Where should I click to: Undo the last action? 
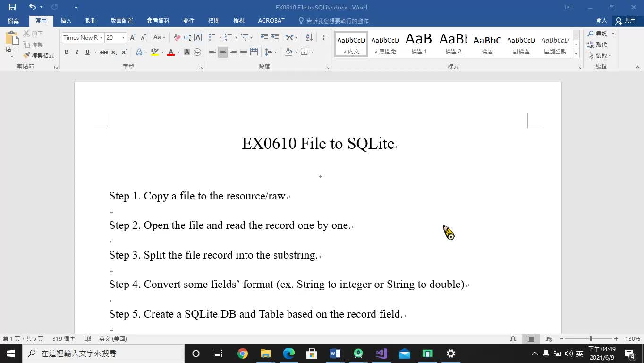32,7
